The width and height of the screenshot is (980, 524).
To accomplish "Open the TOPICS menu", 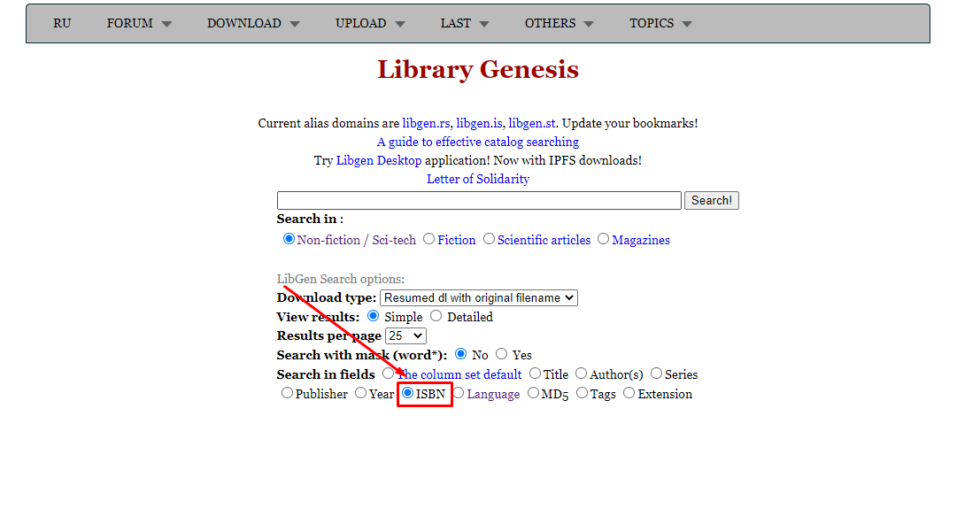I will point(660,24).
